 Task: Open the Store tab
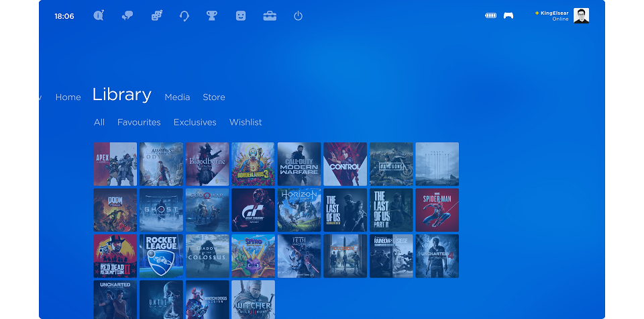pyautogui.click(x=214, y=97)
